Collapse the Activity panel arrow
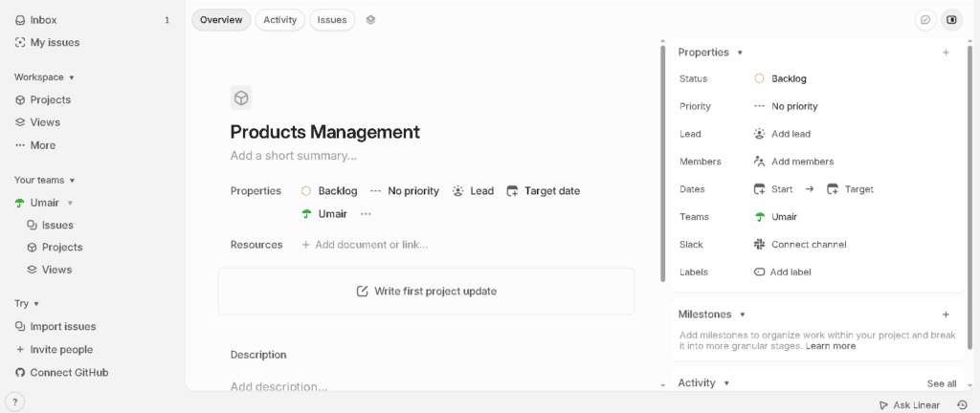Image resolution: width=980 pixels, height=413 pixels. (726, 383)
